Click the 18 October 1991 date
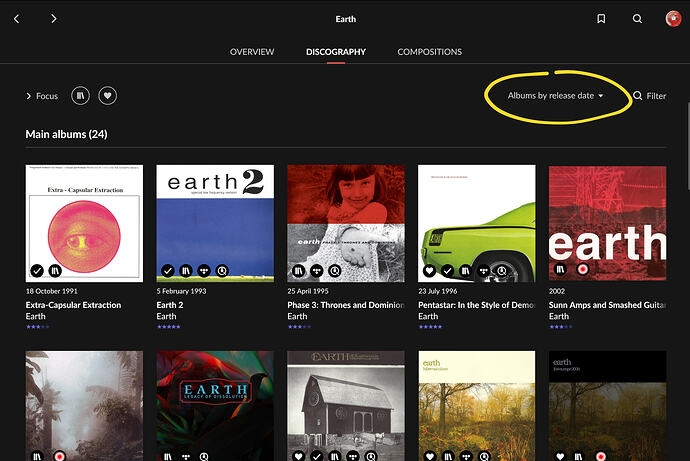 (x=51, y=291)
